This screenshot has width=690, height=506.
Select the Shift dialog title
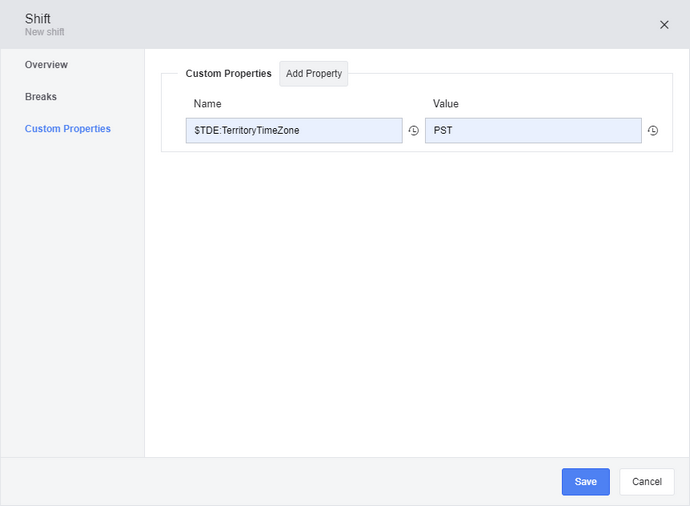point(37,18)
